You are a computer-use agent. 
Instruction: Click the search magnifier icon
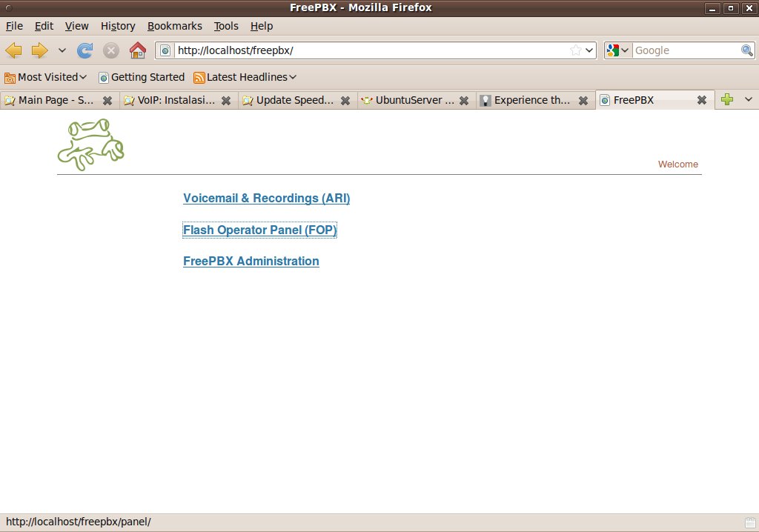(x=747, y=50)
